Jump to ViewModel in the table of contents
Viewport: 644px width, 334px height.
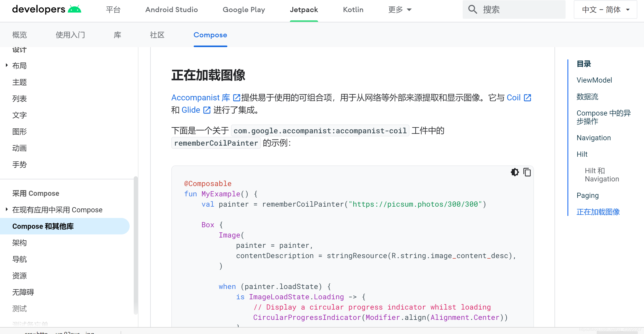[594, 80]
